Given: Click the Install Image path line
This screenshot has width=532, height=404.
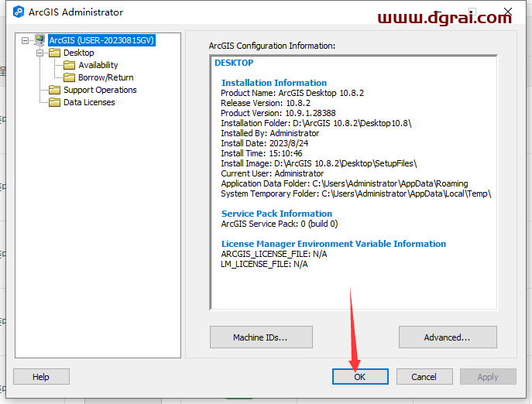Looking at the screenshot, I should coord(318,163).
